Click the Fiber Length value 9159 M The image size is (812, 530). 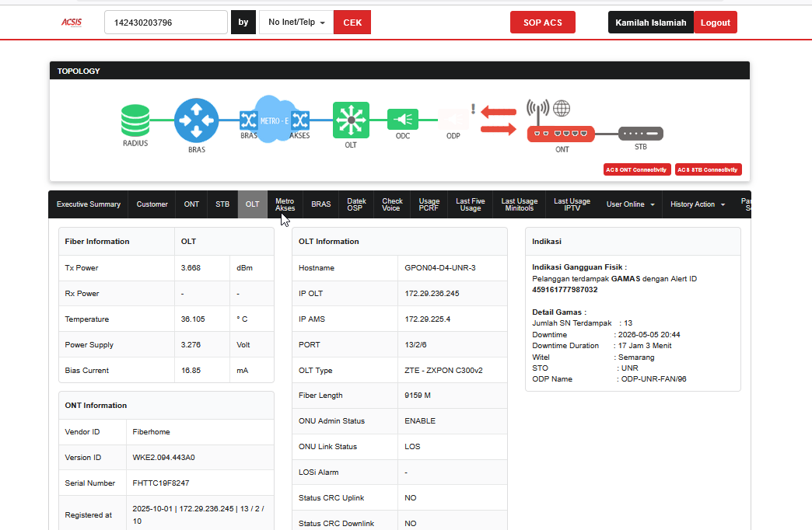pos(418,396)
